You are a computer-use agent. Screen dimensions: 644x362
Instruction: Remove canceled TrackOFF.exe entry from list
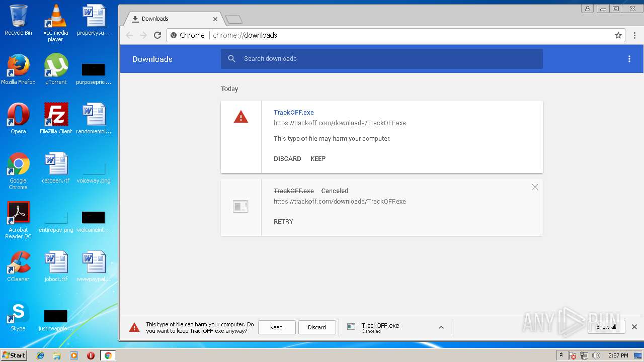click(535, 187)
